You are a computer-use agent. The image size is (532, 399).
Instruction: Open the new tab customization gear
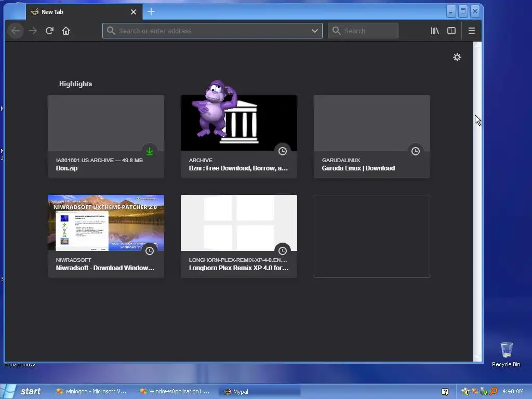(x=457, y=57)
